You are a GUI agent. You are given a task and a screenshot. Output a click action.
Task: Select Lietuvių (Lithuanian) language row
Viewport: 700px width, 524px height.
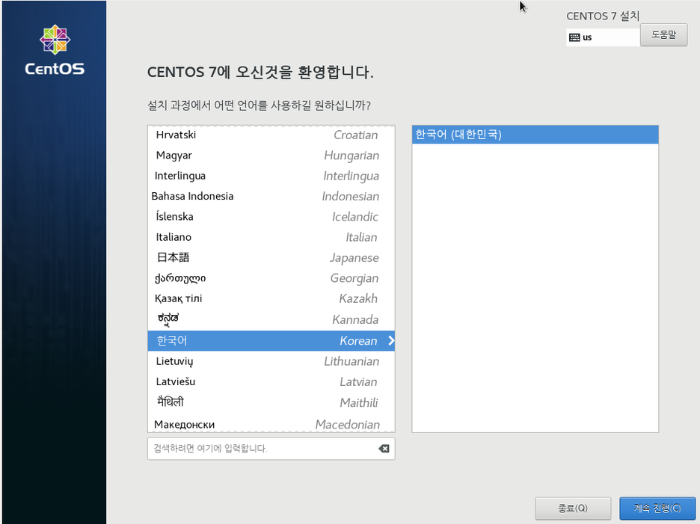click(x=271, y=362)
